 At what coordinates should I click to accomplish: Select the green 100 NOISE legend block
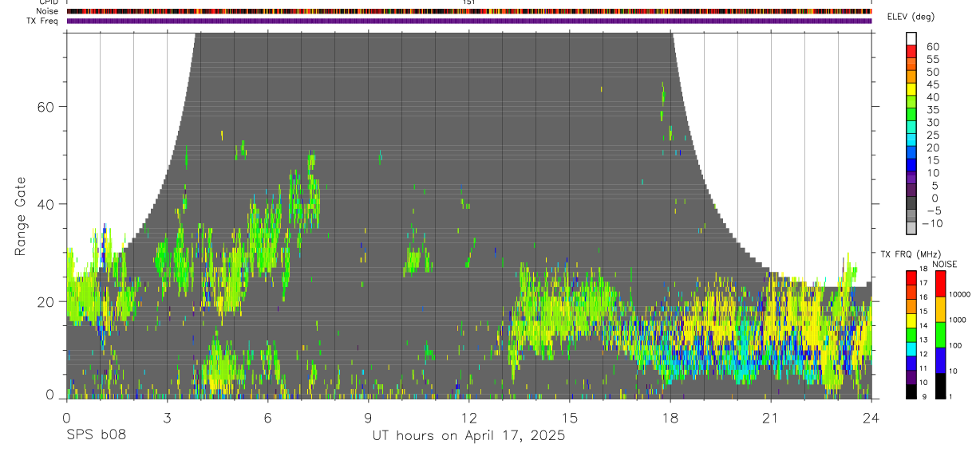click(939, 334)
